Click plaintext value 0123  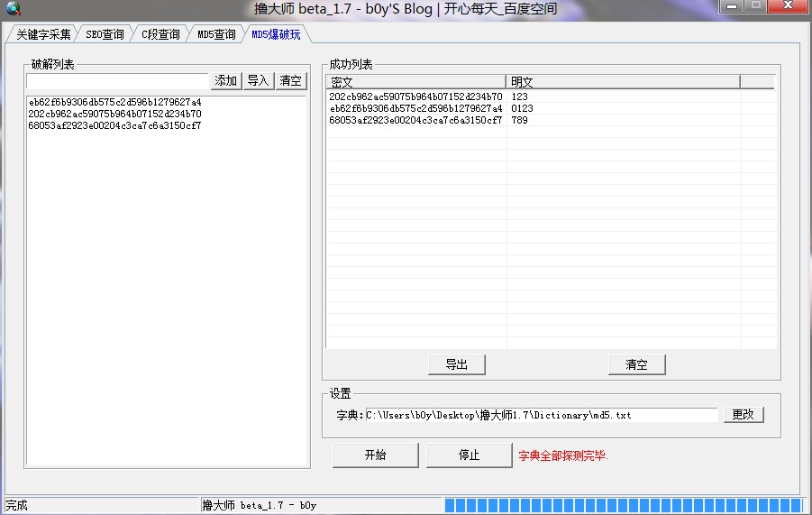click(522, 108)
